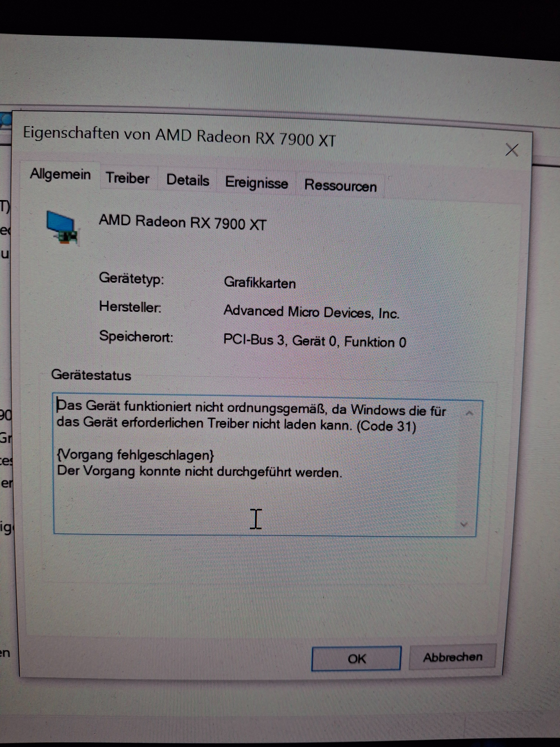Click the status box scroll-up arrow

[469, 413]
